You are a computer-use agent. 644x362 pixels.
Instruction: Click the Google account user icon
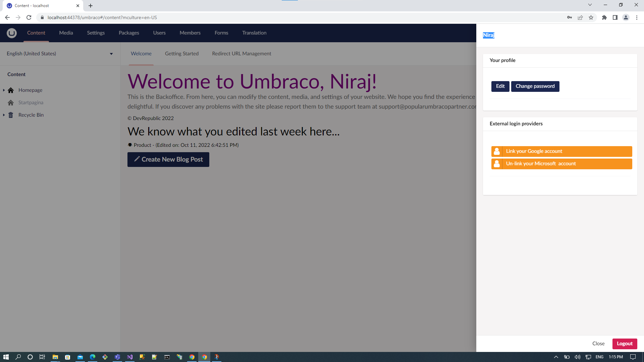pyautogui.click(x=497, y=151)
